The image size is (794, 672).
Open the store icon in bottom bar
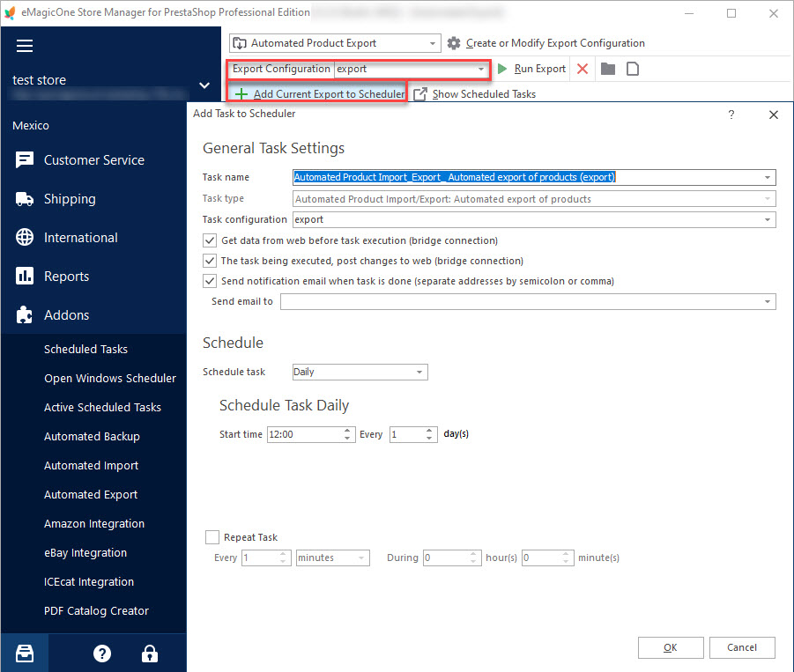(25, 654)
